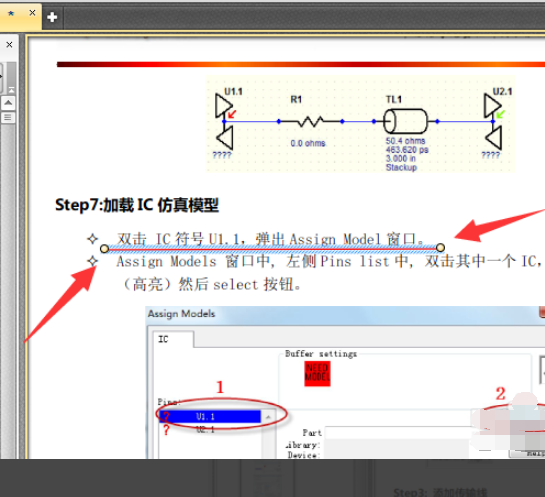
Task: Grab the right handle of the underline annotation
Action: [x=440, y=247]
